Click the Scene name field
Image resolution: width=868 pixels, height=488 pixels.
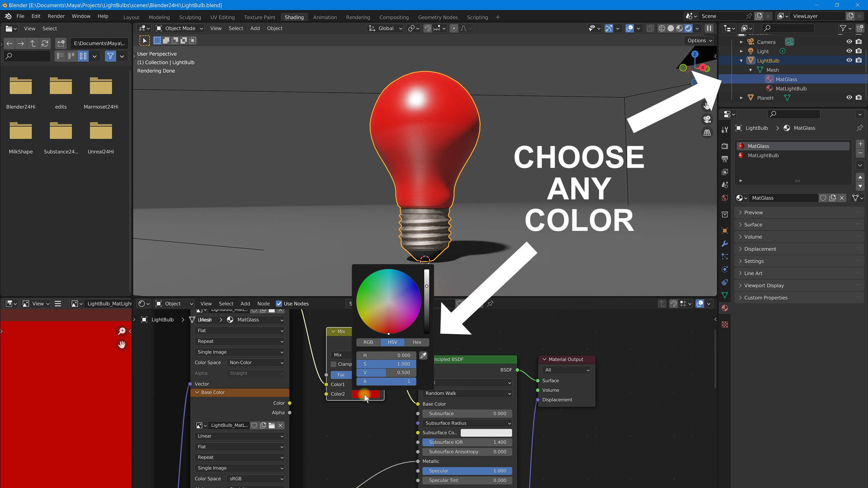click(x=723, y=16)
